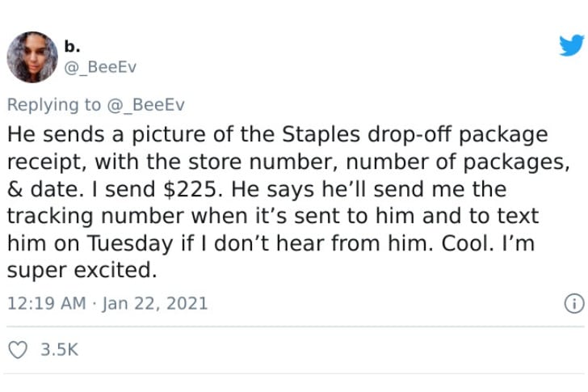Open the 12:19 AM timestamp link
The height and width of the screenshot is (392, 588).
[47, 303]
